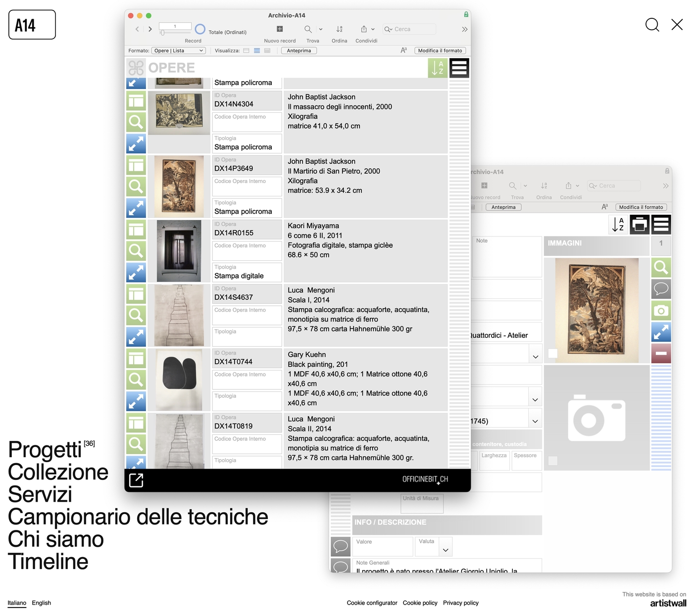The height and width of the screenshot is (616, 693).
Task: Switch to list view in Visualizza
Action: [x=257, y=50]
